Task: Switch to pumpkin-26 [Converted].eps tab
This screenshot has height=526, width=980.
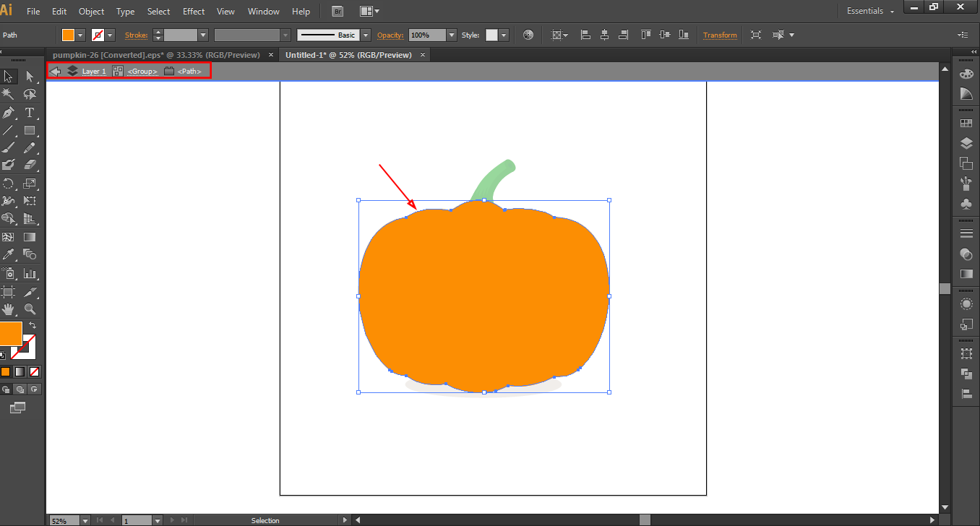Action: (156, 55)
